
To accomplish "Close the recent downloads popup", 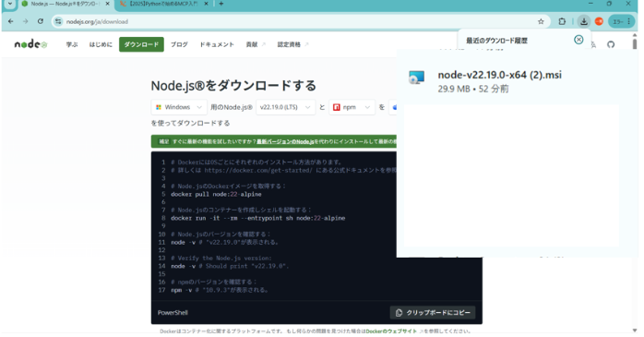I will (578, 40).
